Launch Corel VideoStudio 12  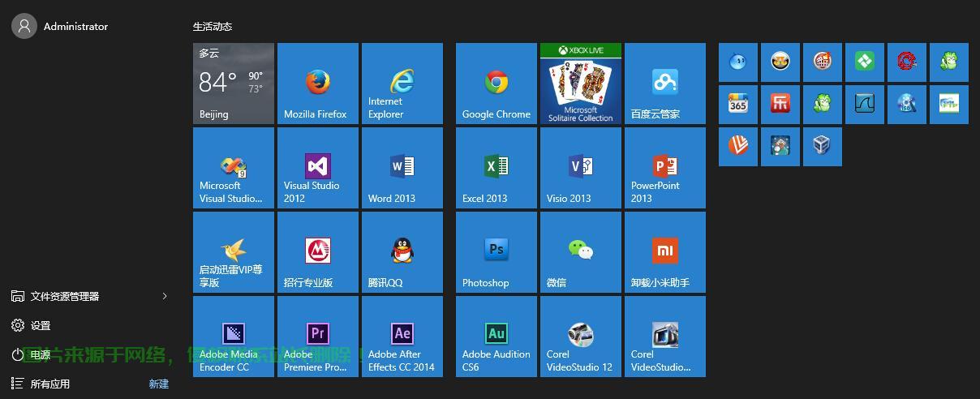(581, 337)
